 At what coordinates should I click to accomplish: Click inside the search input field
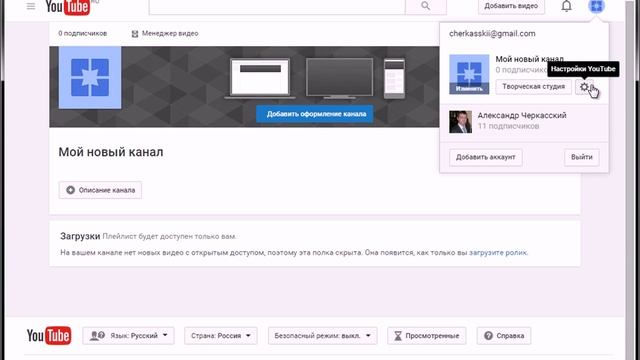click(x=277, y=7)
